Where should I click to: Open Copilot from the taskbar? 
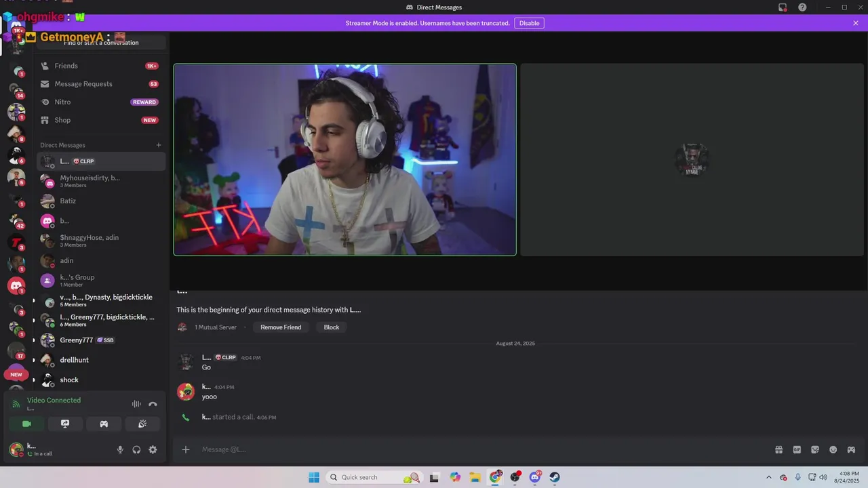455,477
